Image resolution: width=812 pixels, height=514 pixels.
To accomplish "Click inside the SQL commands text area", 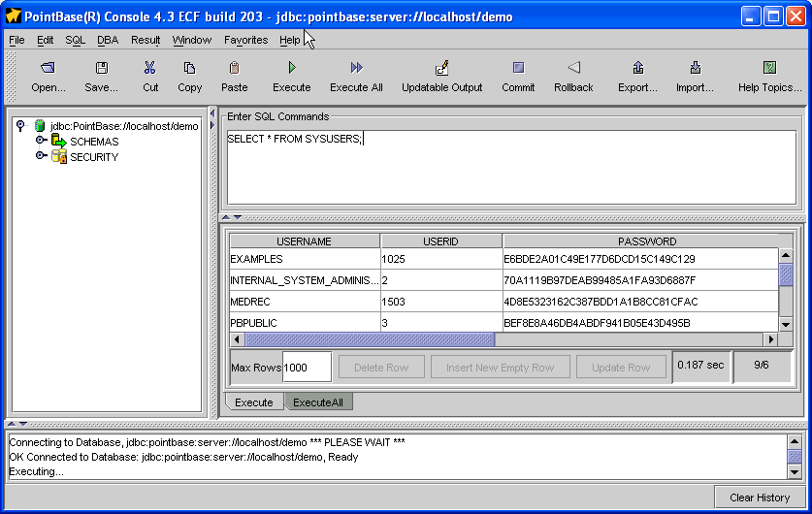I will [511, 167].
